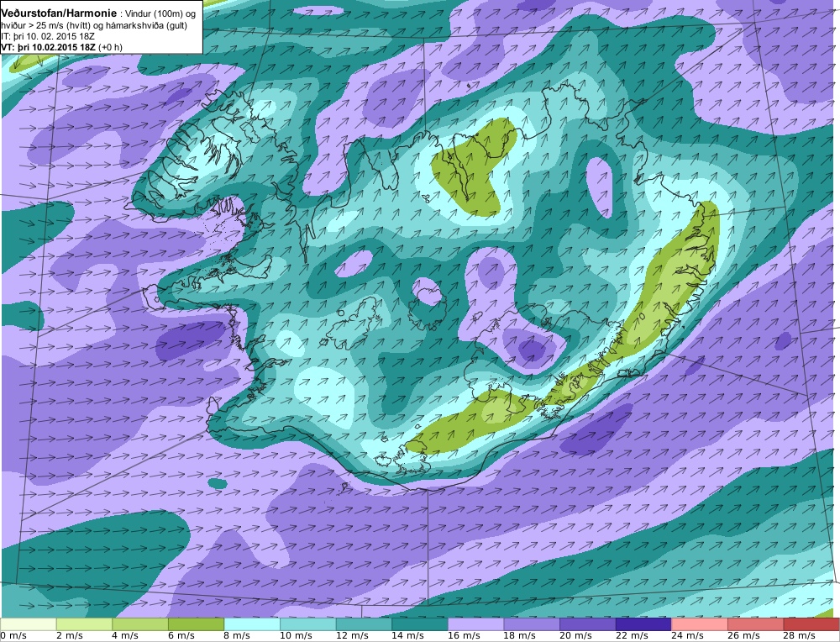Click the light pink 24 m/s legend swatch
Screen dimensions: 840x642
[x=699, y=624]
